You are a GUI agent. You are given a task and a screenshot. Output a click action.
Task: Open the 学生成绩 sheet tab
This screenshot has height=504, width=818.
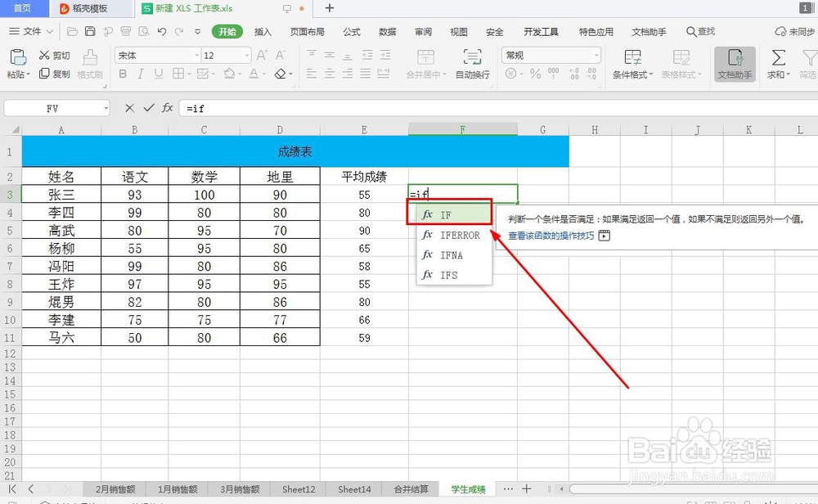[x=468, y=488]
